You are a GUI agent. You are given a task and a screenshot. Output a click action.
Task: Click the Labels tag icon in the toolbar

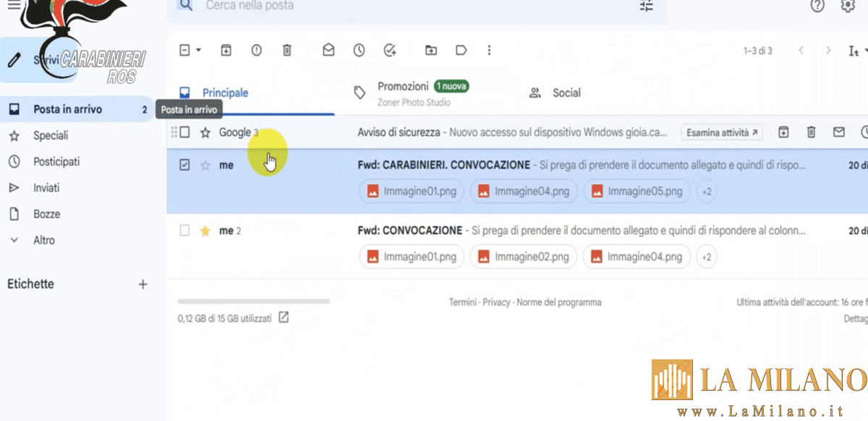[461, 50]
